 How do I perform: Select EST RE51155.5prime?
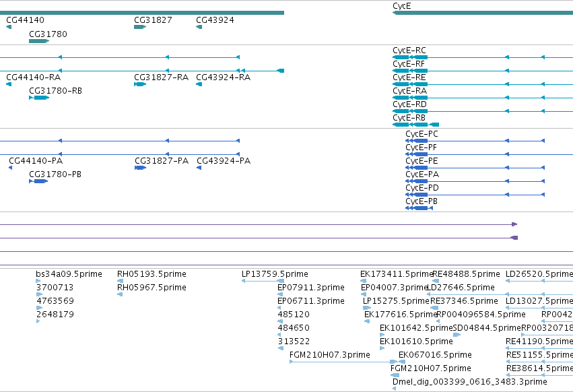pyautogui.click(x=539, y=355)
